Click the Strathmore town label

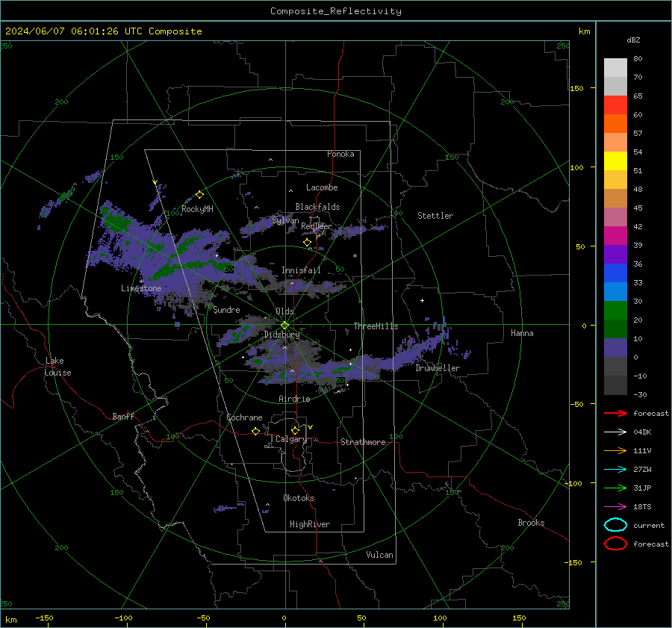(363, 442)
